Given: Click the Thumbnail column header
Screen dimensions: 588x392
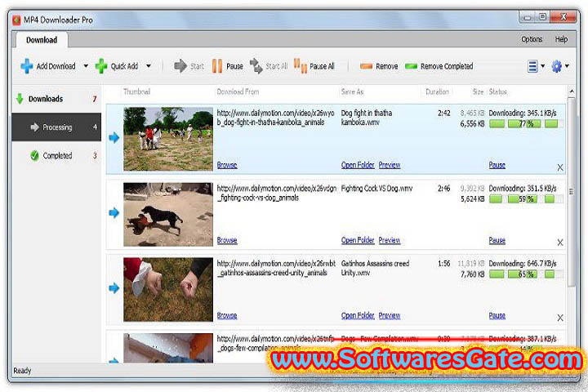Looking at the screenshot, I should pyautogui.click(x=137, y=91).
